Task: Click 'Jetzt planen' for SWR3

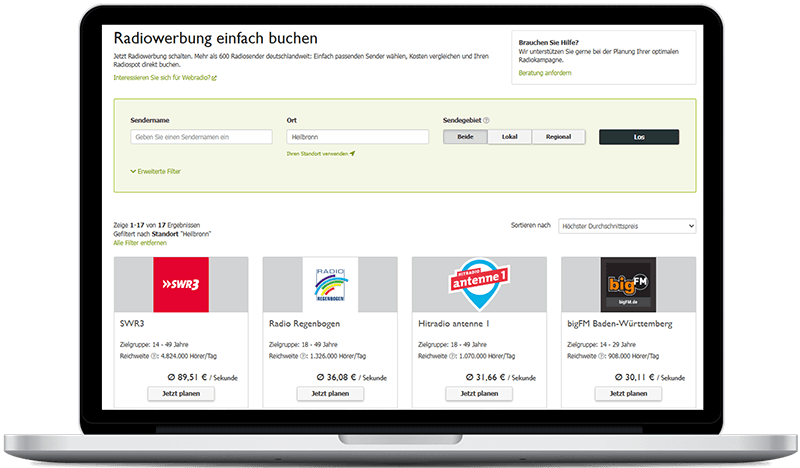Action: (x=181, y=393)
